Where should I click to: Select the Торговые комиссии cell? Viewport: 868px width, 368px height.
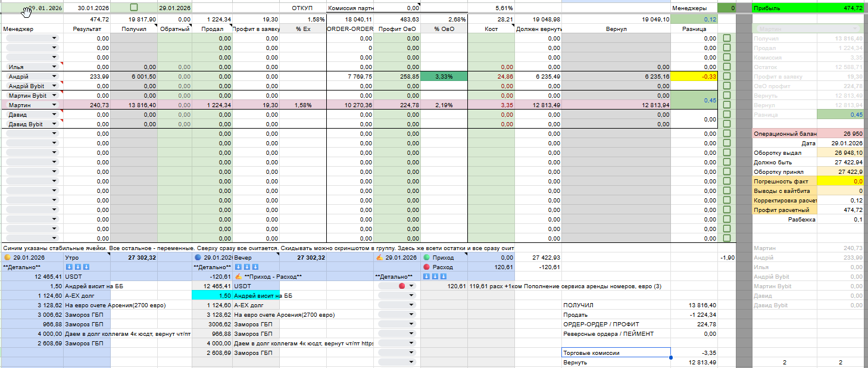click(616, 353)
